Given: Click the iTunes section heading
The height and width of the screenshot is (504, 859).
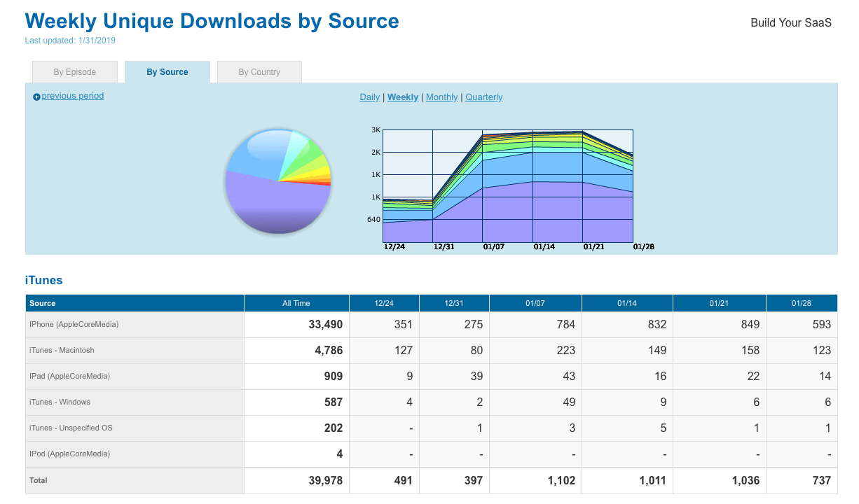Looking at the screenshot, I should click(43, 281).
